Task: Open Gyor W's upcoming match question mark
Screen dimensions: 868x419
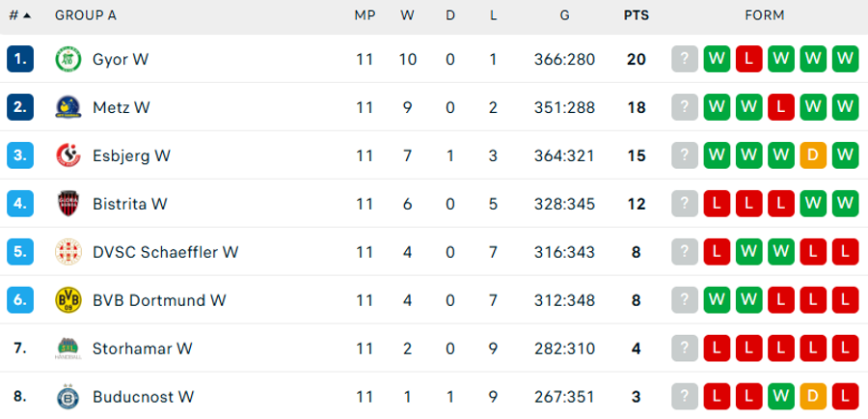Action: tap(685, 59)
